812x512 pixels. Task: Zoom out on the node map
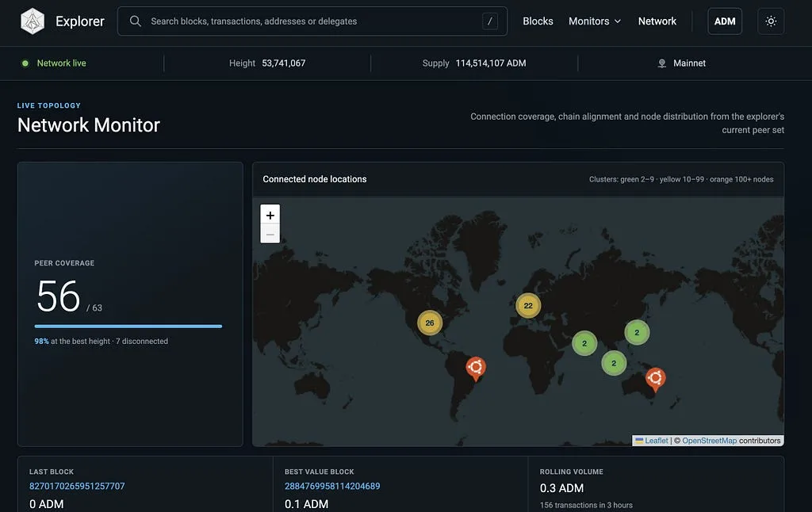coord(270,234)
